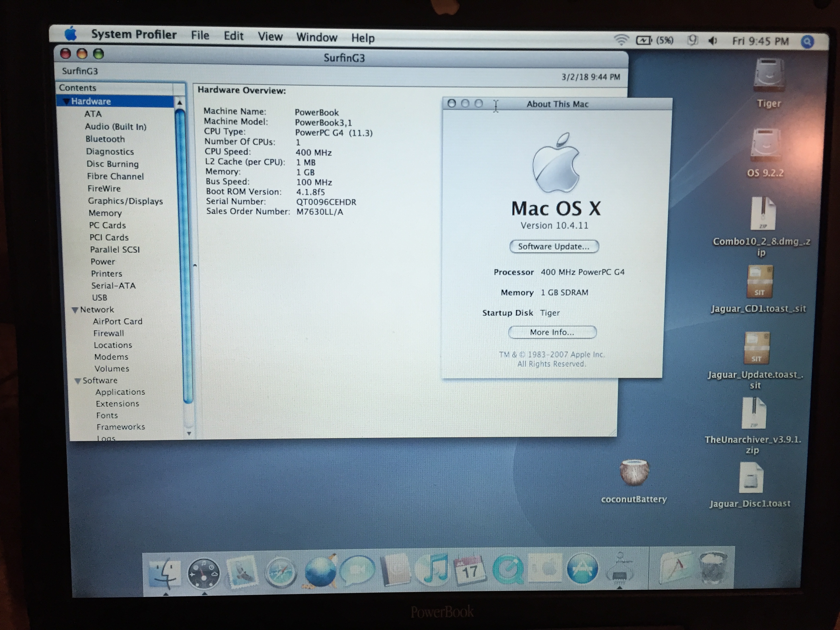Select Memory in Contents list

pos(105,213)
